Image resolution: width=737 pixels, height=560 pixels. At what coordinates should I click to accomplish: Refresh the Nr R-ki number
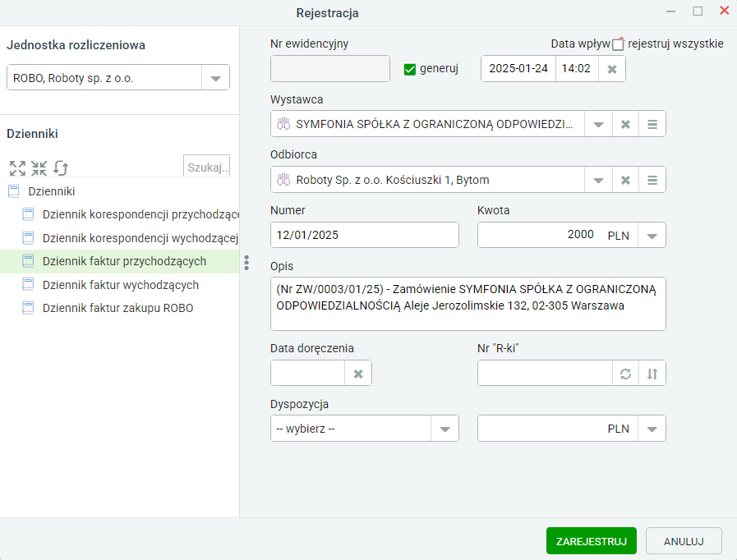pos(625,374)
